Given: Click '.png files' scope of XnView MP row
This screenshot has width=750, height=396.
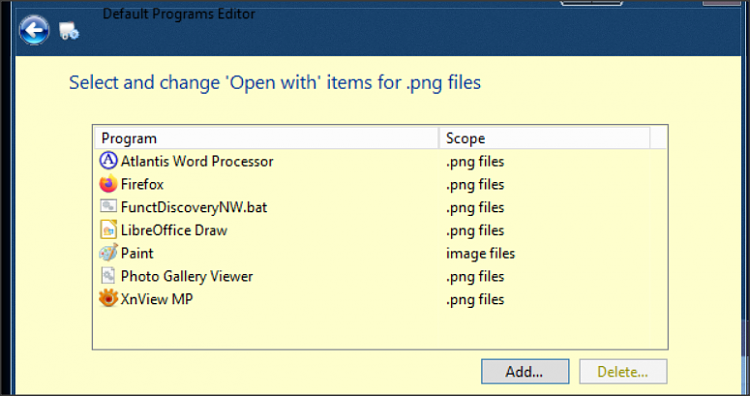Looking at the screenshot, I should (x=475, y=299).
